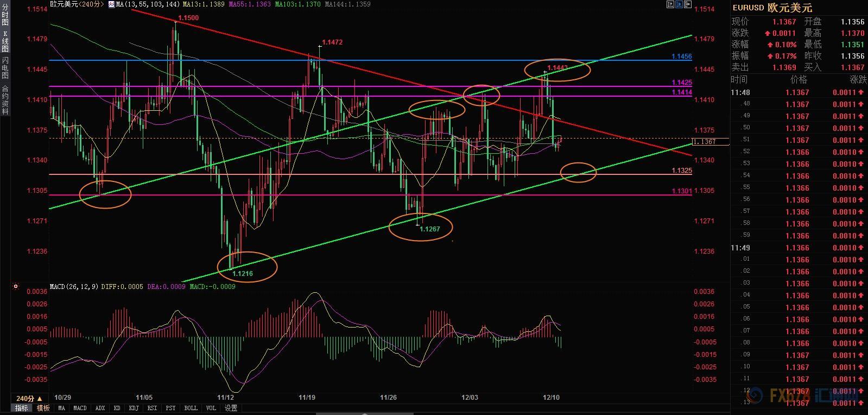This screenshot has height=415, width=868.
Task: Click the magenta 1.1425 level label
Action: click(682, 83)
